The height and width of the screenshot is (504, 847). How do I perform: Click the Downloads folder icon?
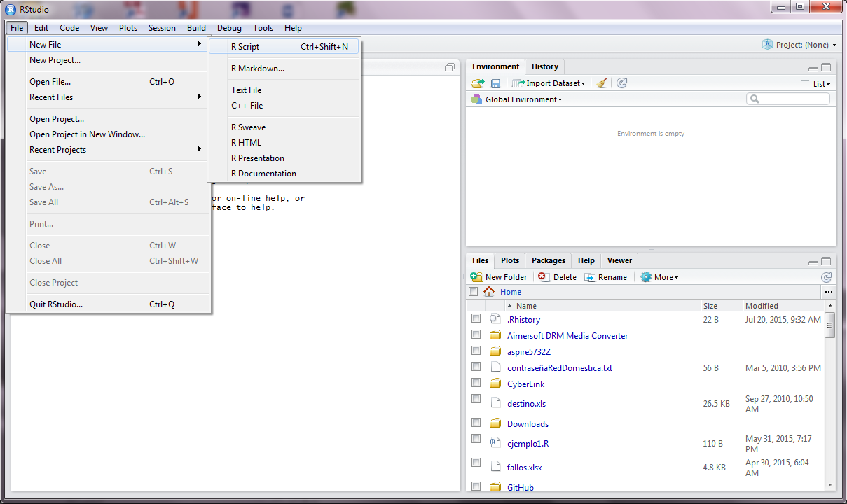click(495, 423)
